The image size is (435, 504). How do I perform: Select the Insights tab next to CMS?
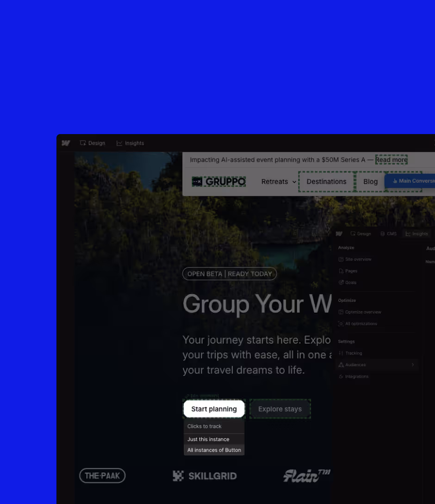(x=416, y=234)
